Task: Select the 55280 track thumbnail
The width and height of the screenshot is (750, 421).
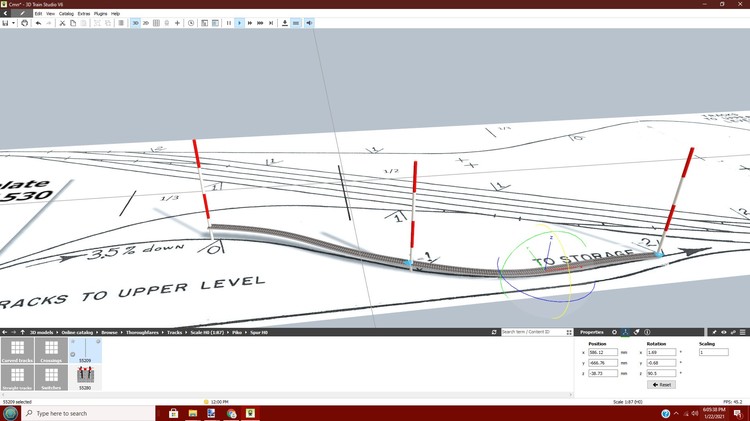Action: point(85,377)
